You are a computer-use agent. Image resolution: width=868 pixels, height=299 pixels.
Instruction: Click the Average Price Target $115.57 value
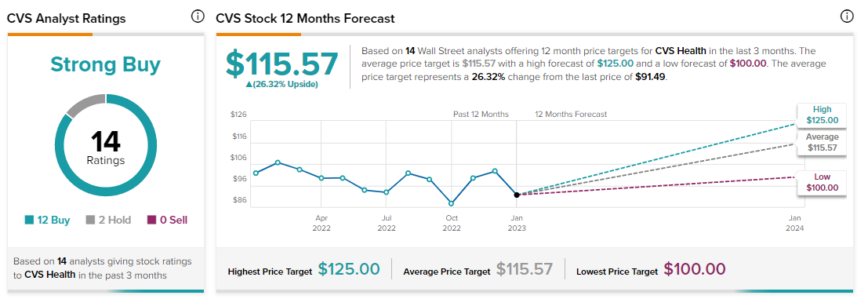(525, 270)
